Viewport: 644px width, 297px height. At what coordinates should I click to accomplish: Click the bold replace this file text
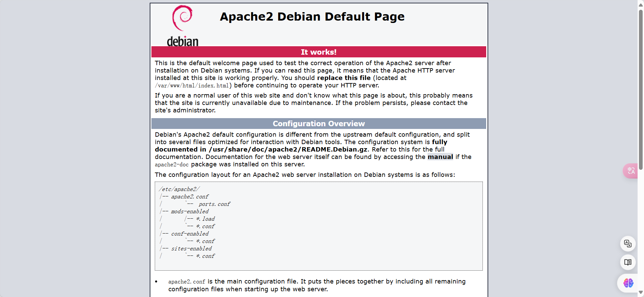(x=344, y=78)
